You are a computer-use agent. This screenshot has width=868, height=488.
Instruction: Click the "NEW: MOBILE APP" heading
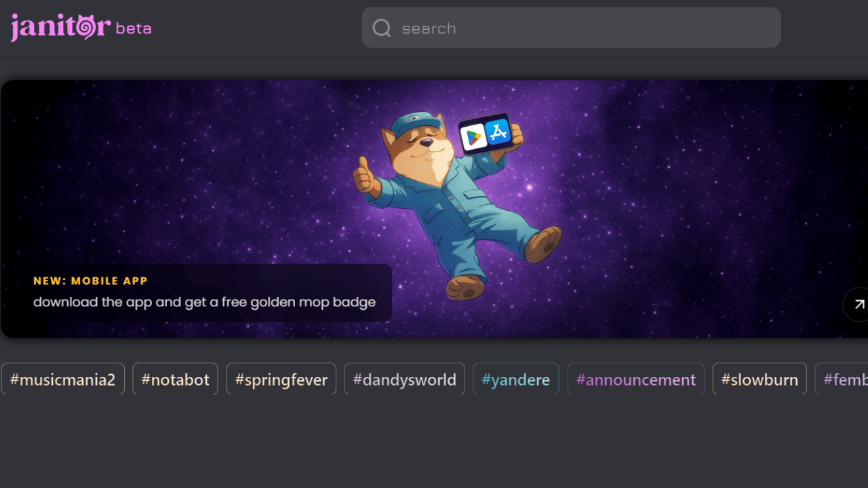pyautogui.click(x=90, y=281)
